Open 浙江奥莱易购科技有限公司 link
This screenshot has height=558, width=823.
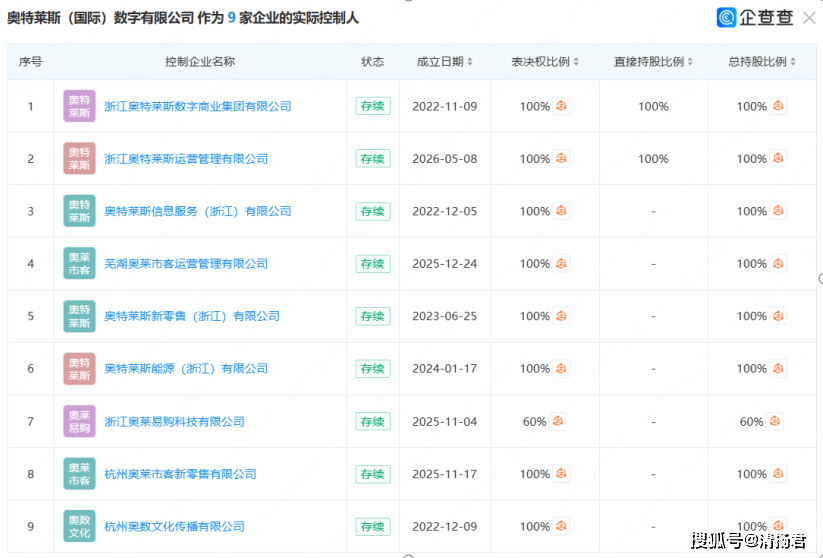174,421
